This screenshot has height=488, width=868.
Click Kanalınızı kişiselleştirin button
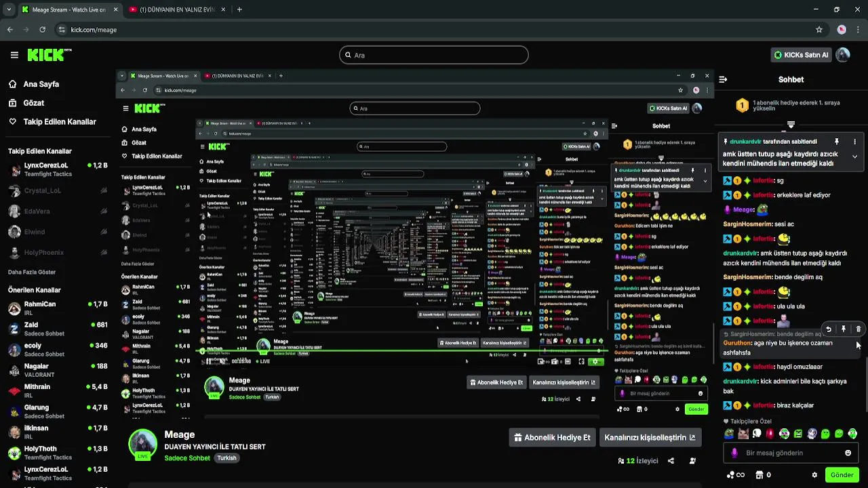click(x=650, y=437)
